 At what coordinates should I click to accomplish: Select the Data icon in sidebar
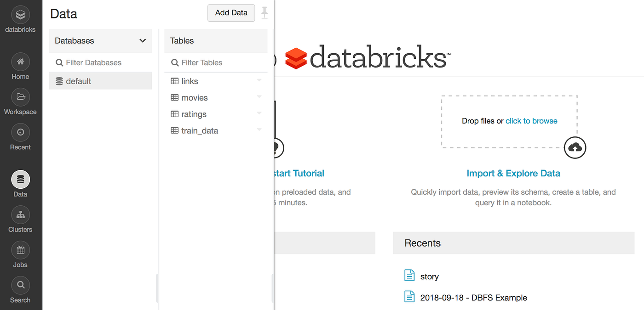(20, 179)
